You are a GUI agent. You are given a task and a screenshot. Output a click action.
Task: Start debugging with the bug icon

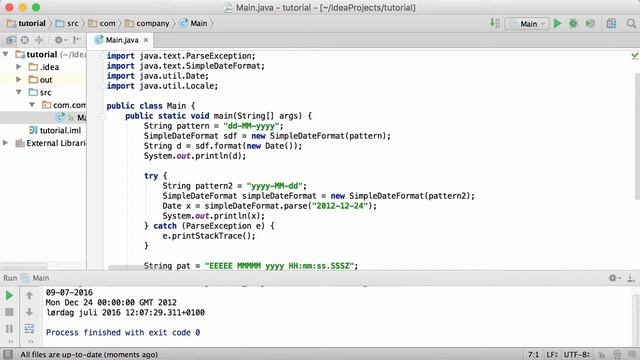[573, 23]
